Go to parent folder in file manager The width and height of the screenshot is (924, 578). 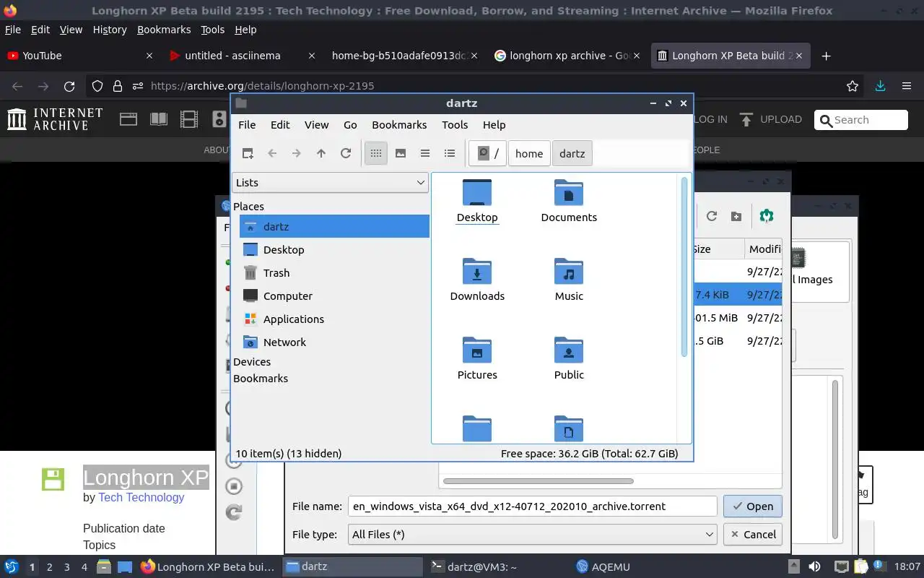pos(321,153)
